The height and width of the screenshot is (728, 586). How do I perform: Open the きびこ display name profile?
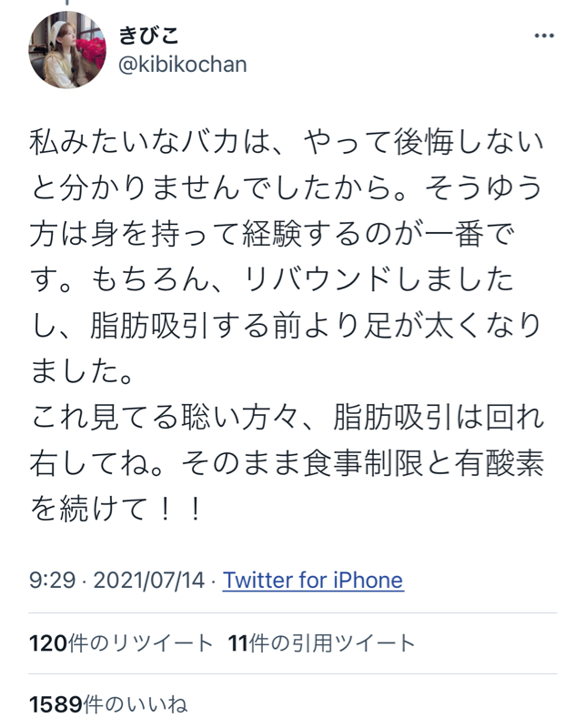[148, 35]
